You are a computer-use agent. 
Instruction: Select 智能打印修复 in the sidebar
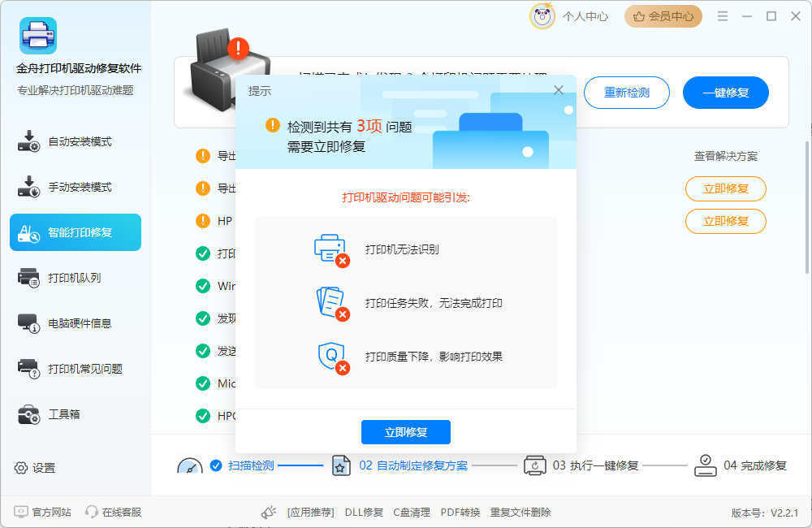tap(76, 232)
